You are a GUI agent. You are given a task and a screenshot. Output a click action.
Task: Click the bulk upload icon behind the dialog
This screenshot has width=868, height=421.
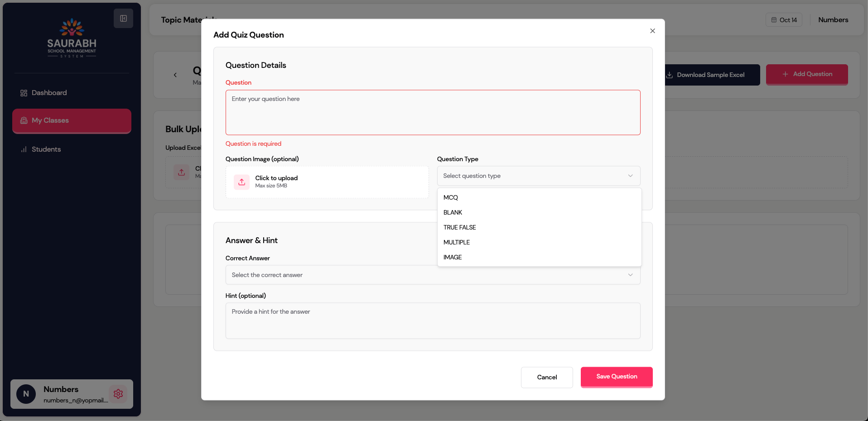(182, 172)
